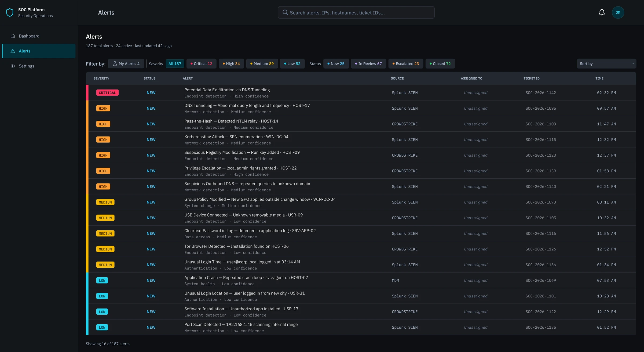Filter status by Closed 72
This screenshot has width=644, height=352.
click(440, 64)
